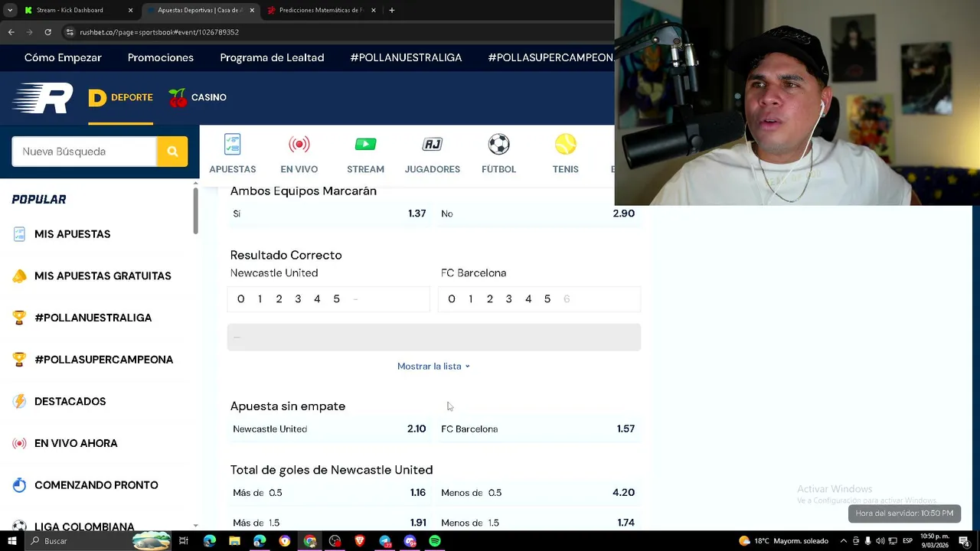The height and width of the screenshot is (551, 980).
Task: Open Windows Start menu
Action: coord(11,541)
